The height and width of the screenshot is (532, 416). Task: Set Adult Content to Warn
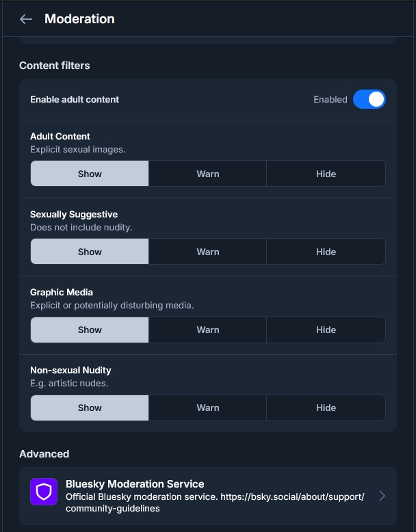pyautogui.click(x=207, y=174)
